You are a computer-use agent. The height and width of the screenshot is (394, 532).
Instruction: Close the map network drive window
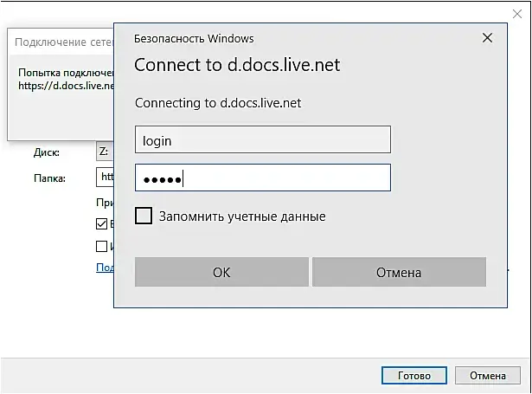517,14
